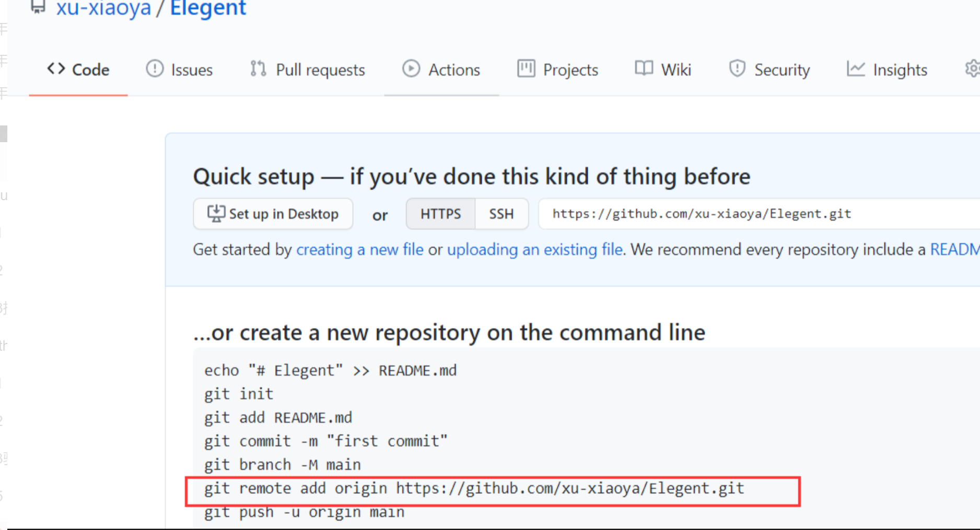Click the Security shield icon
The width and height of the screenshot is (980, 530).
pos(737,68)
